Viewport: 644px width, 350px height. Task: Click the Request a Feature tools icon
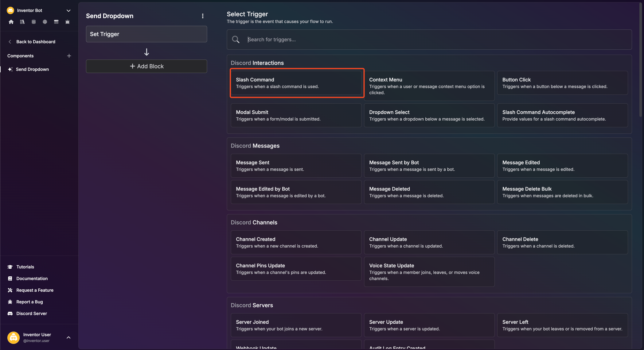pyautogui.click(x=10, y=290)
